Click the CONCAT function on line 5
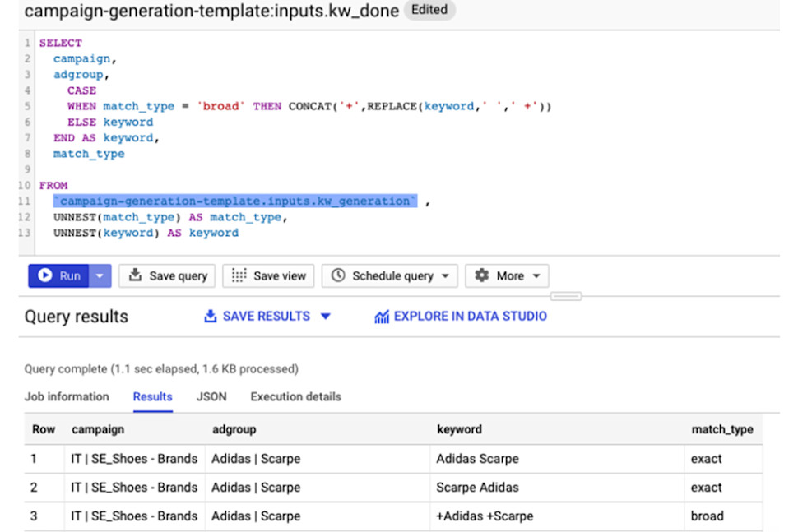The width and height of the screenshot is (798, 532). (310, 106)
